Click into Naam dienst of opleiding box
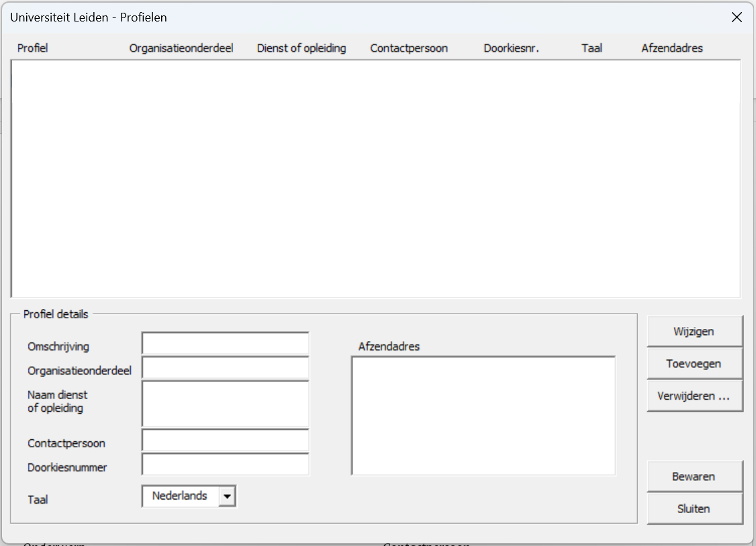756x546 pixels. click(x=225, y=404)
